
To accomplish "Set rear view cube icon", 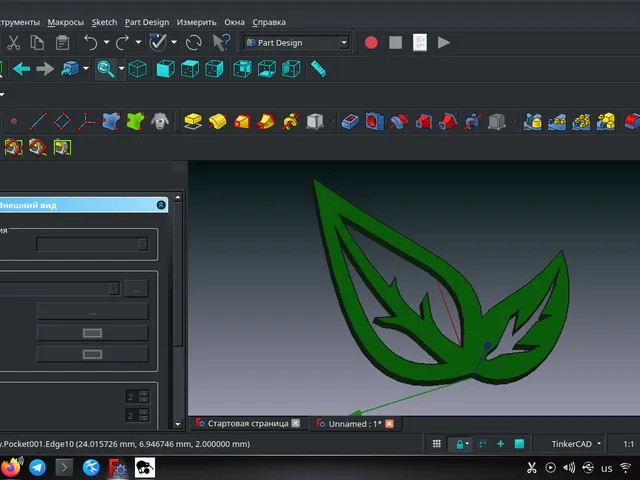I will click(x=242, y=69).
